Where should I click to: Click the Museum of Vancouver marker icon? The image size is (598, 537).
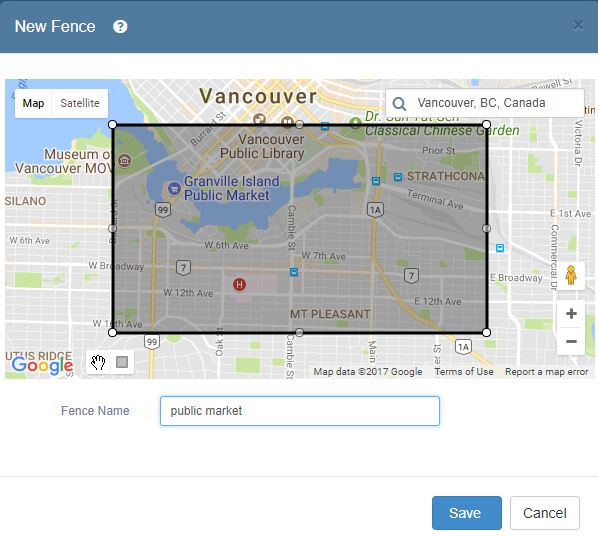point(124,161)
